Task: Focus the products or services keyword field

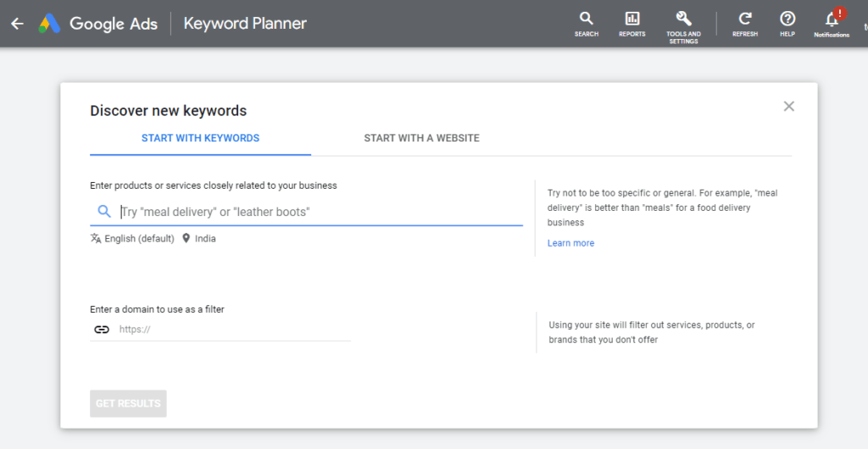Action: click(x=318, y=212)
